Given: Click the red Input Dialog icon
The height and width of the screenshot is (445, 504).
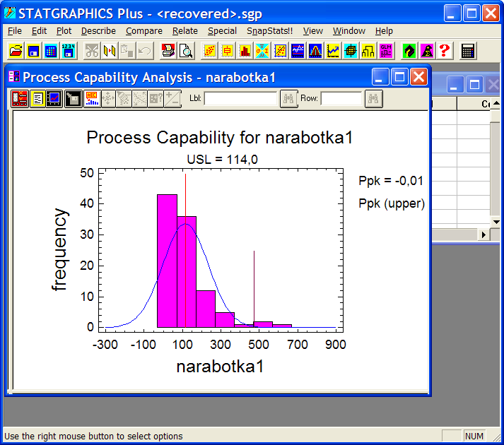Looking at the screenshot, I should tap(20, 99).
